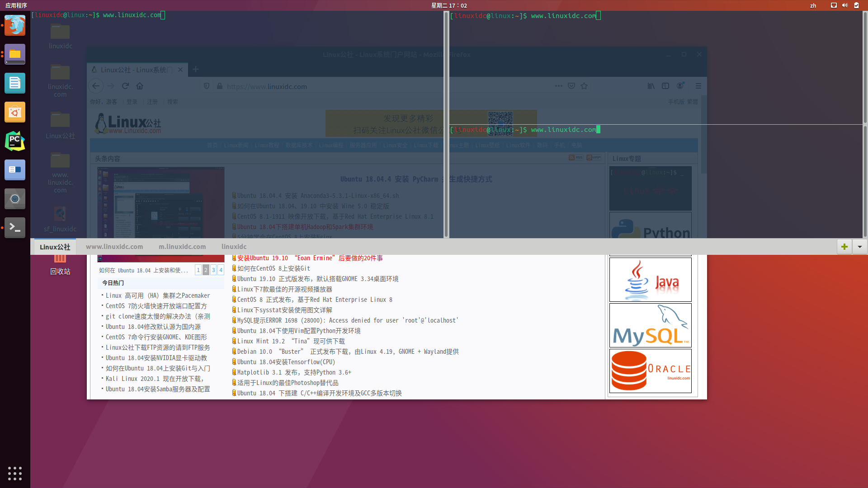868x488 pixels.
Task: Click the slideshow caption 如何在 Ubuntu 18.04 上安装和使...
Action: click(x=143, y=270)
